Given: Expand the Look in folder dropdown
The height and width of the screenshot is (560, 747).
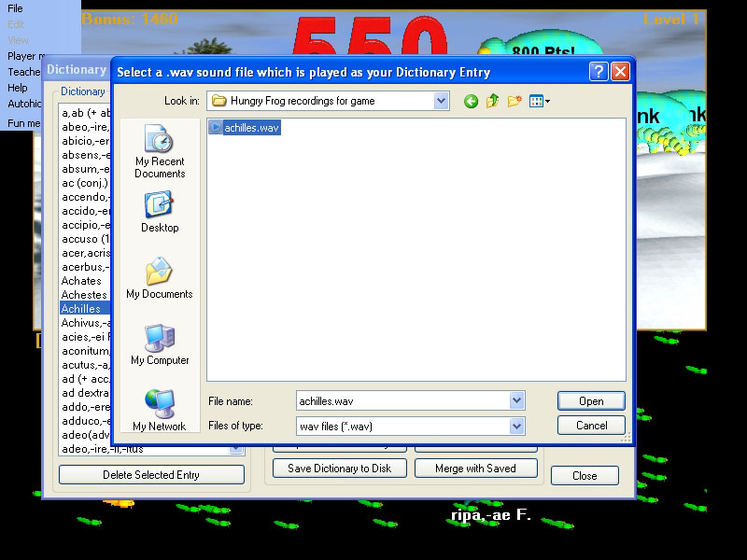Looking at the screenshot, I should (x=441, y=101).
